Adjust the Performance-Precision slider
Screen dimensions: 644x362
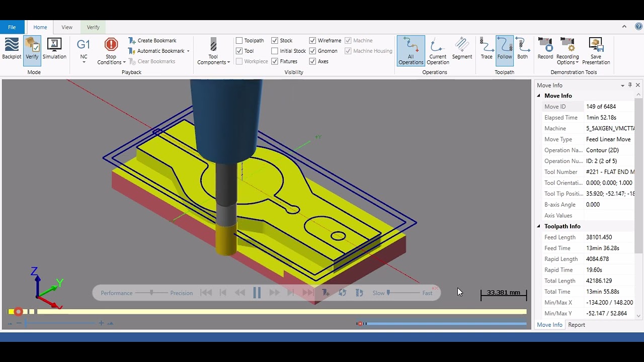(x=151, y=293)
